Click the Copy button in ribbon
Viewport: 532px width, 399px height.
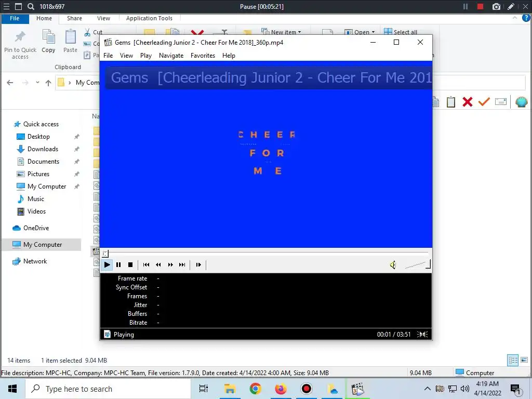click(48, 42)
